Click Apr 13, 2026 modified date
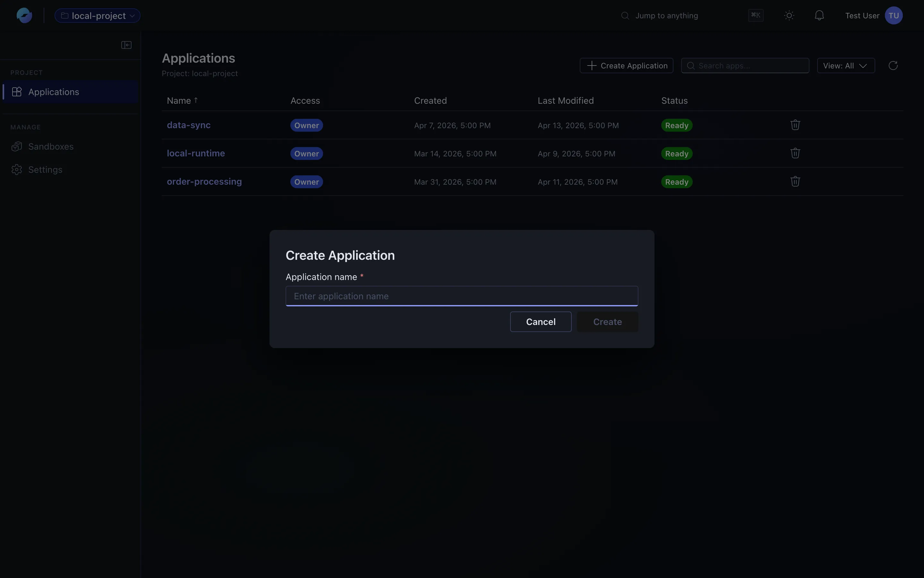This screenshot has height=578, width=924. click(578, 125)
